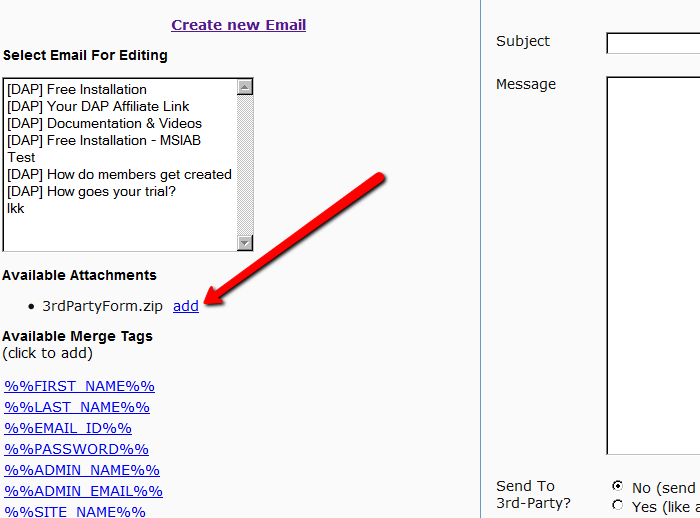
Task: Click into the Subject input field
Action: (652, 43)
